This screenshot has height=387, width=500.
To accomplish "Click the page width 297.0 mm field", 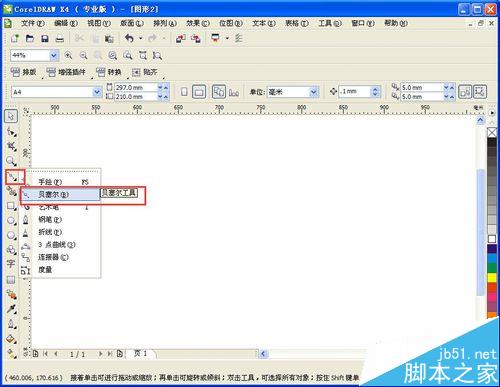I will click(x=135, y=87).
